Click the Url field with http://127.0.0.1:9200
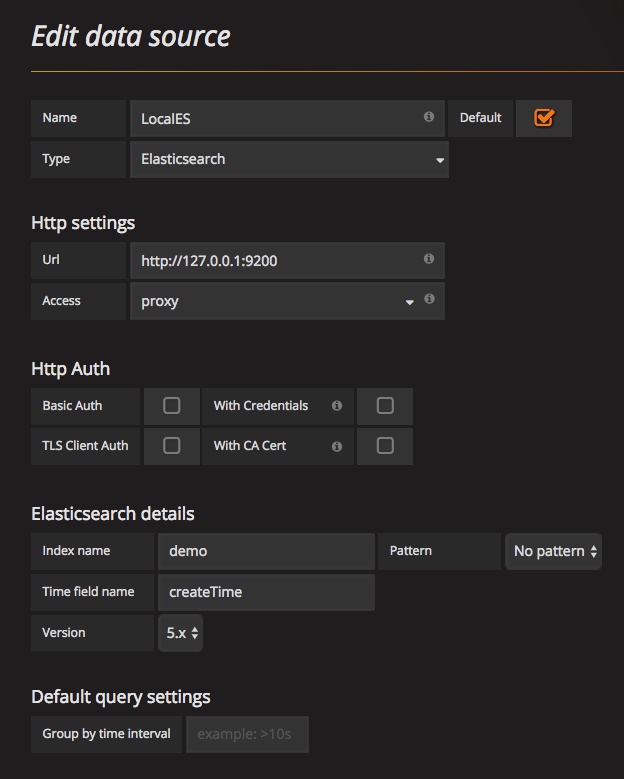624x779 pixels. (x=275, y=260)
